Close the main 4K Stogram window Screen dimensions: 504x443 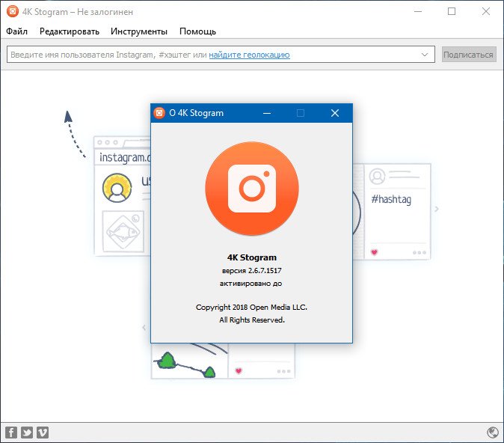click(x=486, y=11)
